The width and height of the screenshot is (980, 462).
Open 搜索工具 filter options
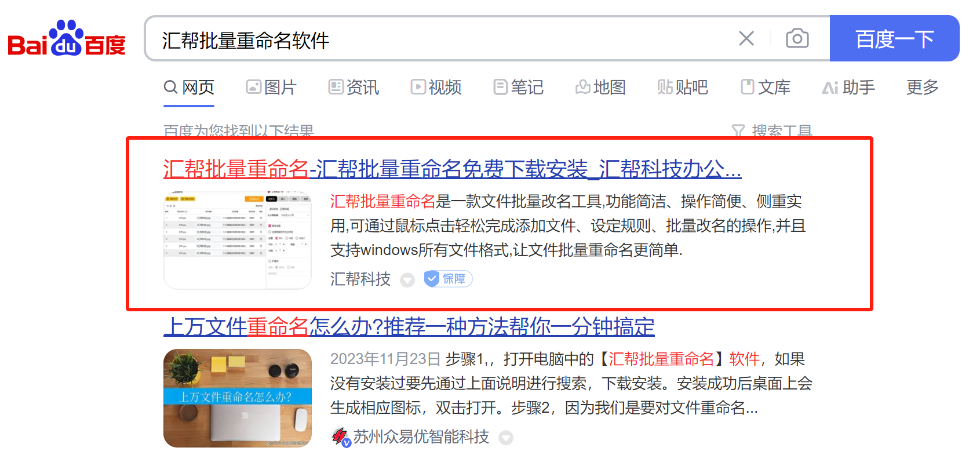tap(772, 130)
